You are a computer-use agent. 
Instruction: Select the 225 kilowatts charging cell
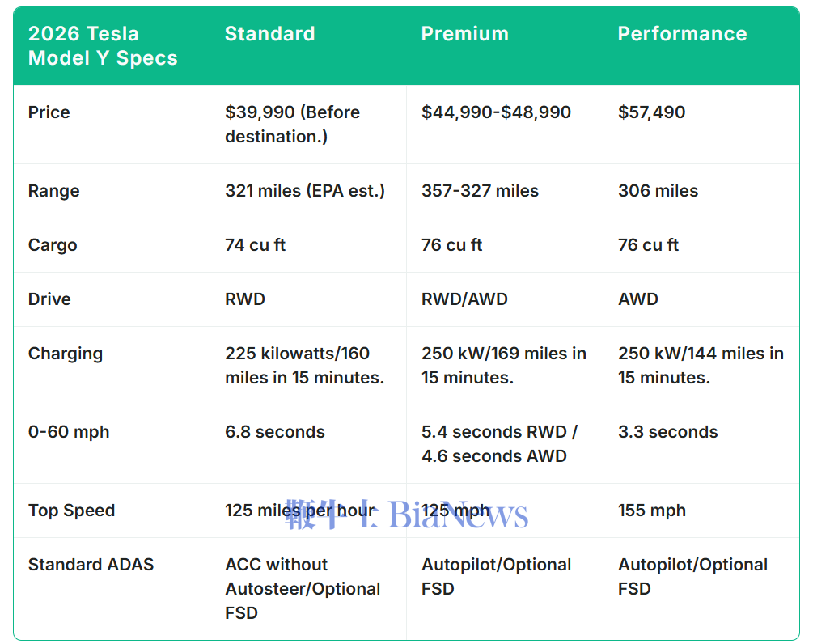pyautogui.click(x=304, y=366)
